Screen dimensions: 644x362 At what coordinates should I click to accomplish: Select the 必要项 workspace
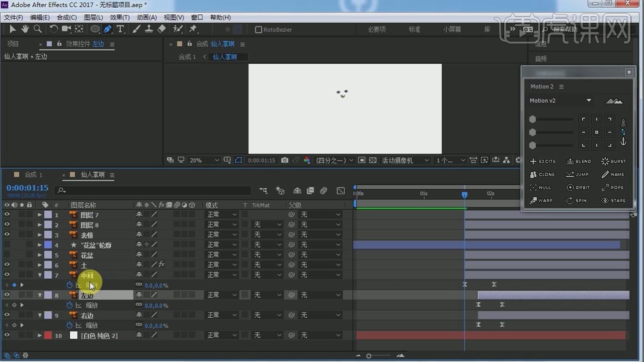pyautogui.click(x=377, y=29)
